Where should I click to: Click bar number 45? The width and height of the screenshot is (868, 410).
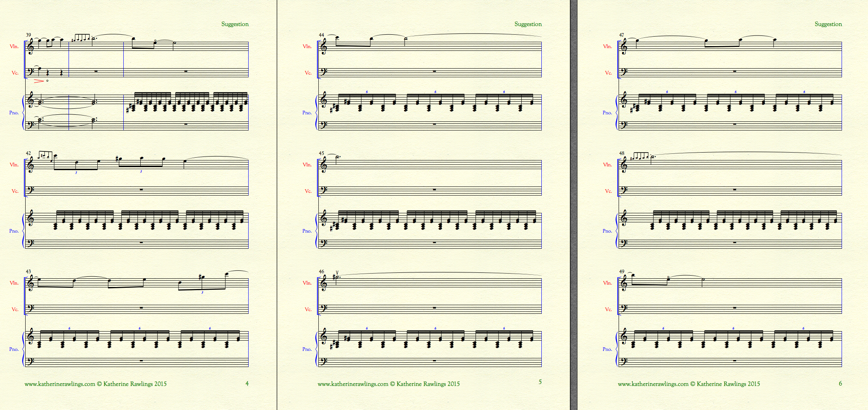(x=322, y=153)
